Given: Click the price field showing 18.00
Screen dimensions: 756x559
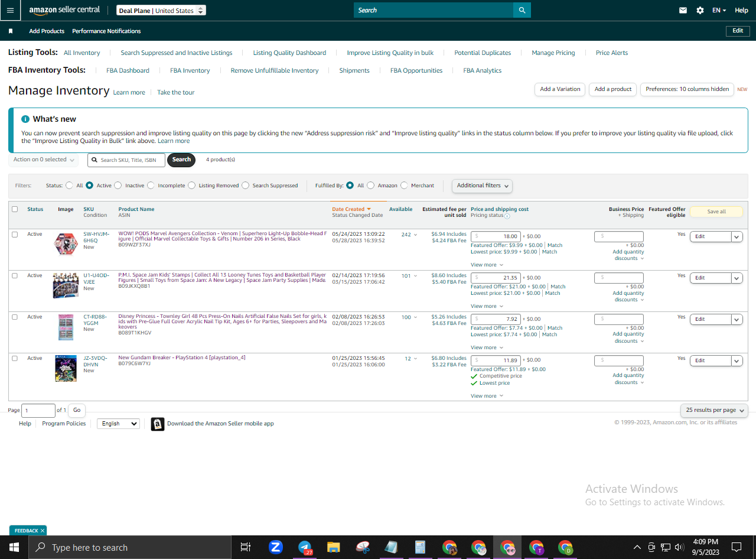Looking at the screenshot, I should (496, 236).
